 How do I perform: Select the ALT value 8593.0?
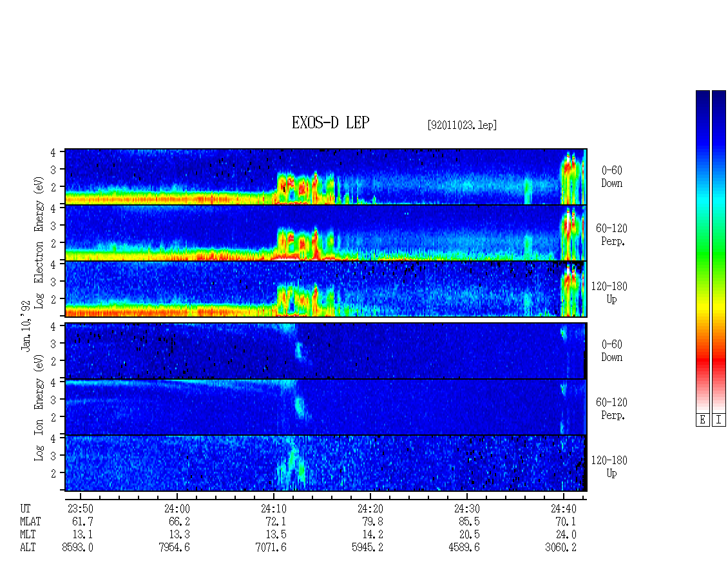point(77,548)
